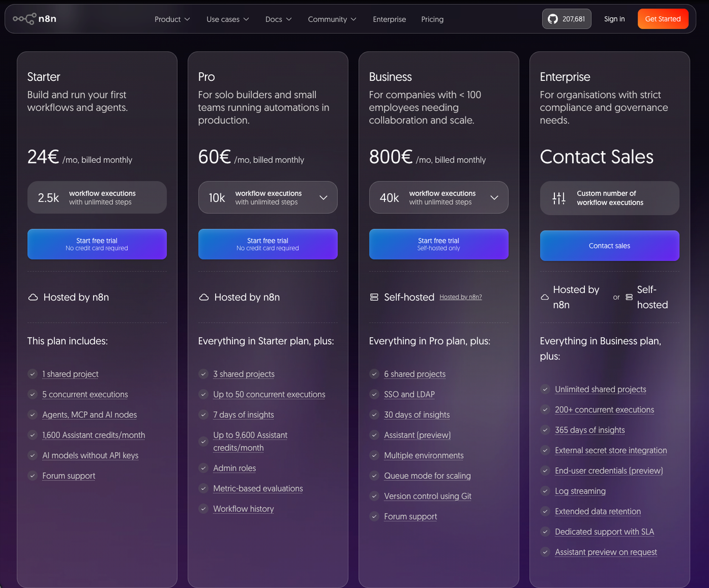
Task: Open the Docs dropdown
Action: pyautogui.click(x=278, y=19)
